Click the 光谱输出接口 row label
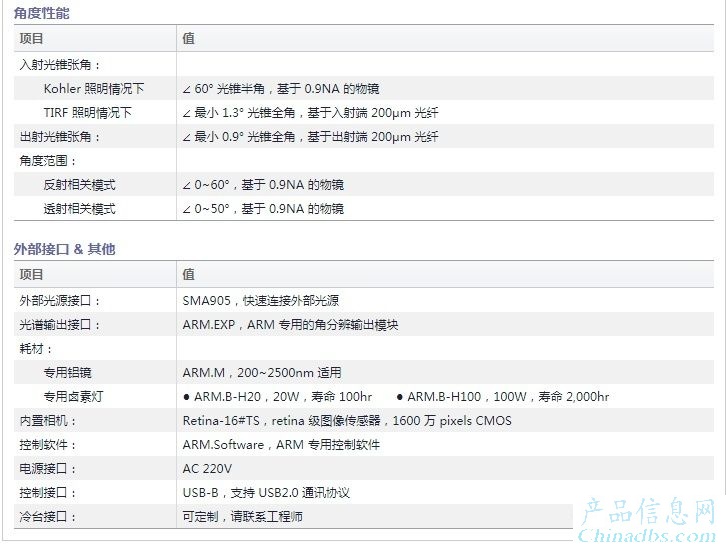728x544 pixels. [59, 325]
